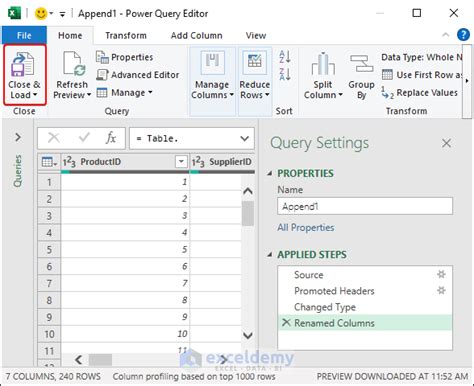
Task: Expand the formula bar with the down chevron
Action: pos(245,138)
